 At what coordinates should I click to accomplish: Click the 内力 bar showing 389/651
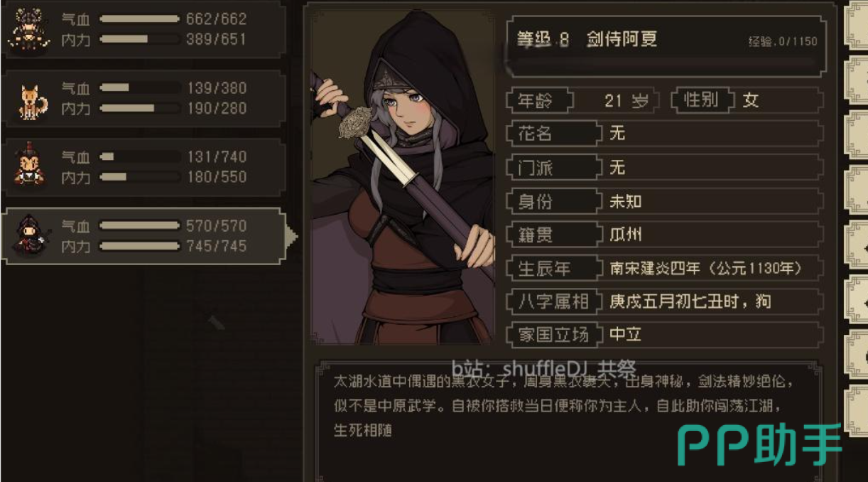click(x=139, y=39)
